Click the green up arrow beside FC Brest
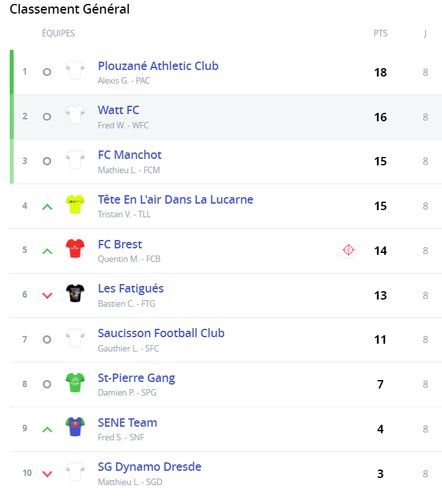The width and height of the screenshot is (442, 500). point(47,251)
